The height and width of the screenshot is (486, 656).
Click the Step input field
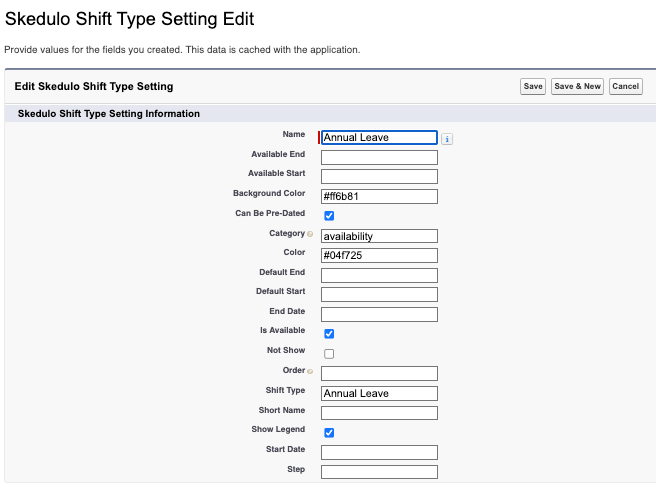point(379,472)
